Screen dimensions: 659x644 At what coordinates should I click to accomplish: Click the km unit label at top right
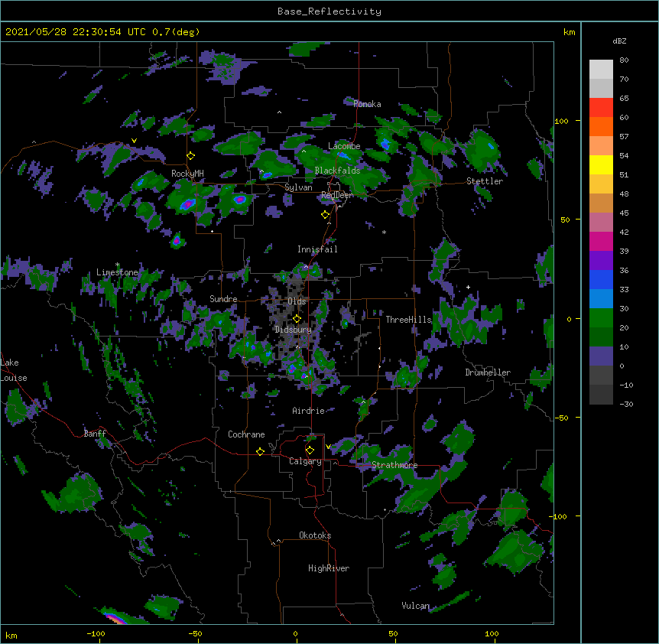[569, 32]
